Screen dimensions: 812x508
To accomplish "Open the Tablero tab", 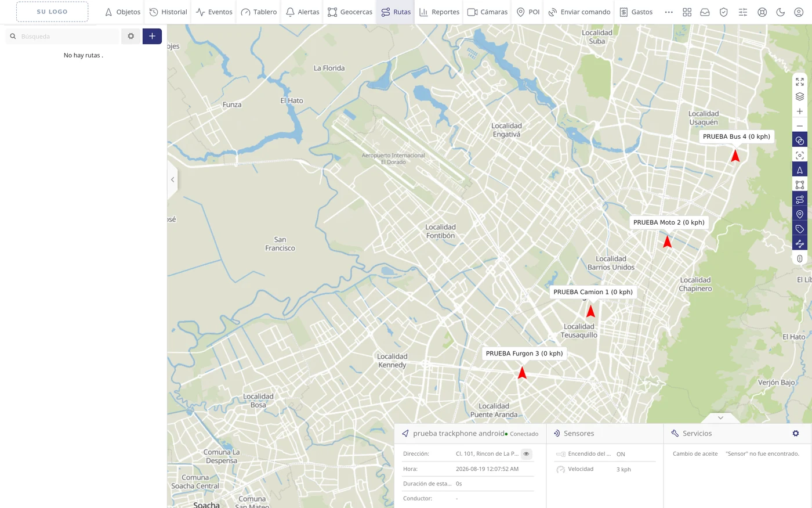I will pos(259,12).
